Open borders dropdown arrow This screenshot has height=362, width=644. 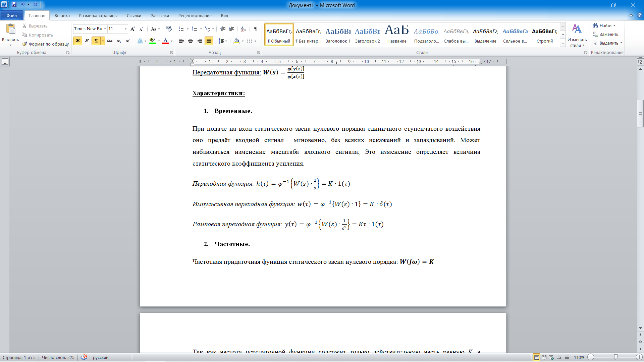tap(256, 41)
